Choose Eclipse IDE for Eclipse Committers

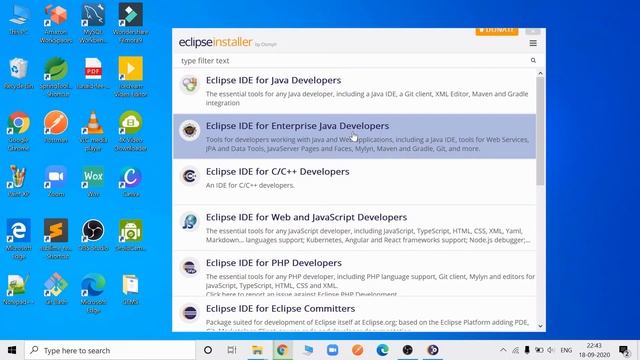coord(354,314)
